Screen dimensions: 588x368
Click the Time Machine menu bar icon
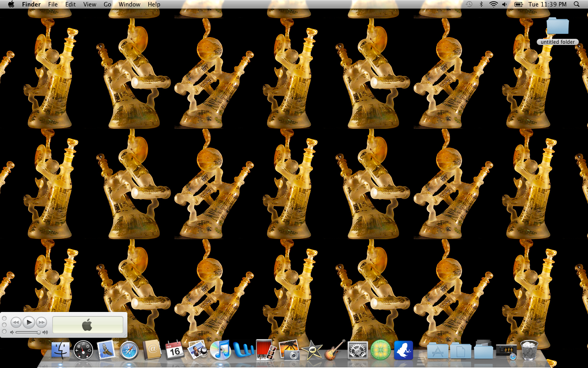tap(469, 4)
